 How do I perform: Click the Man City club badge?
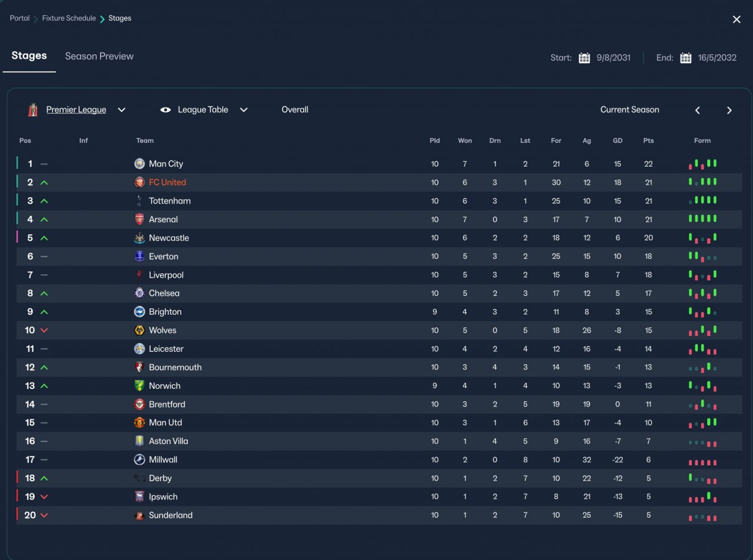click(139, 164)
